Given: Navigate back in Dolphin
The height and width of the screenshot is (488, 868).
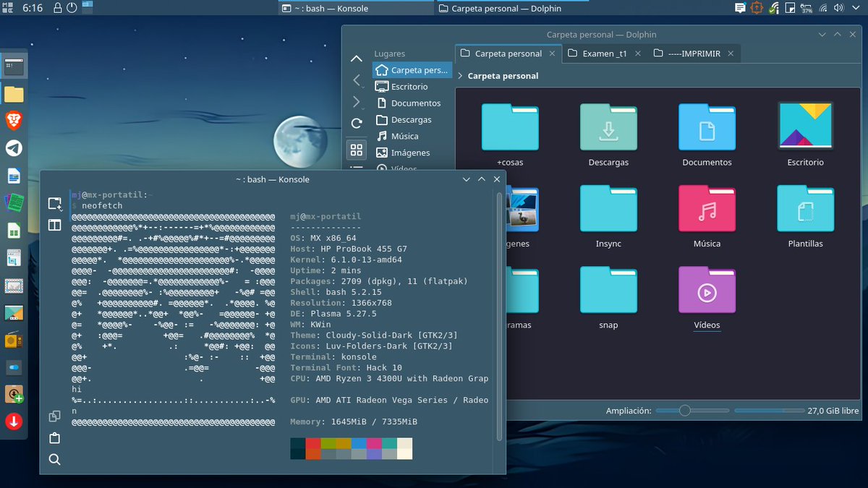Looking at the screenshot, I should click(356, 80).
